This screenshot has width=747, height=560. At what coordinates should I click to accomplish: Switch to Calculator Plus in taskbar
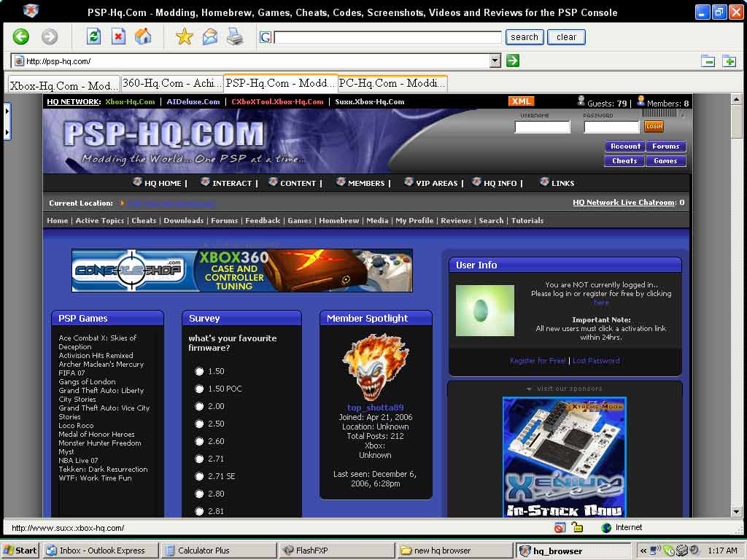tap(219, 551)
